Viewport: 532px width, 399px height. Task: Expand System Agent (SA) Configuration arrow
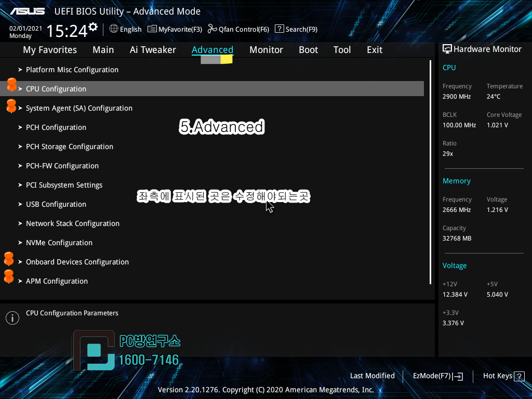point(20,108)
